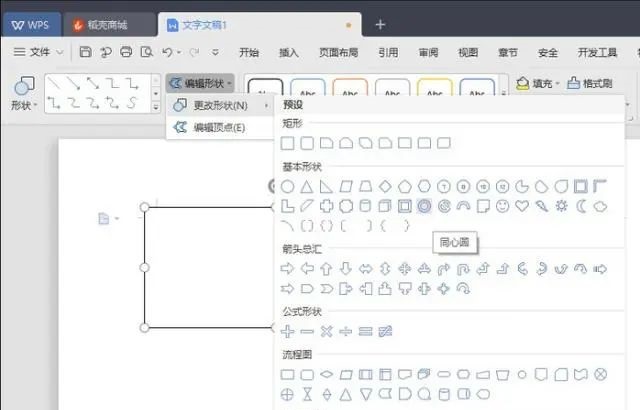Click the rectangle's left-middle resize handle
Screen dimensions: 640x410
(144, 268)
